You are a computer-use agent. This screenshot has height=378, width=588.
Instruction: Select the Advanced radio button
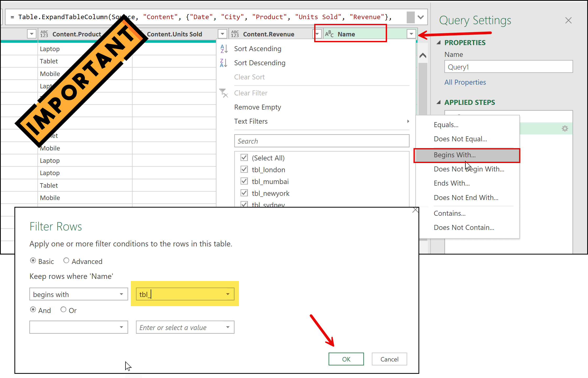click(66, 261)
